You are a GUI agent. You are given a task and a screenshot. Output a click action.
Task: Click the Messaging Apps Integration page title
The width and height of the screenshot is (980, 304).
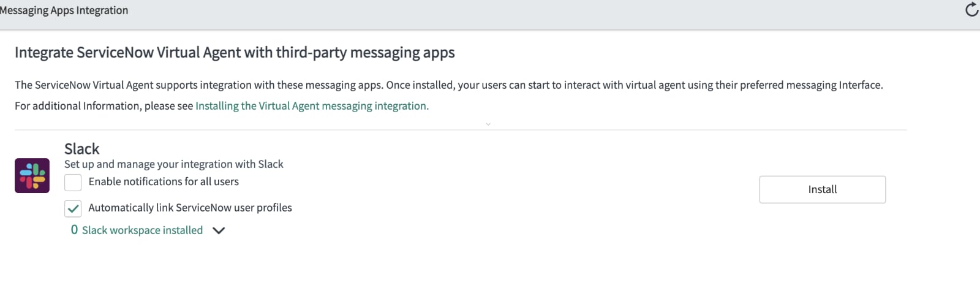coord(64,10)
